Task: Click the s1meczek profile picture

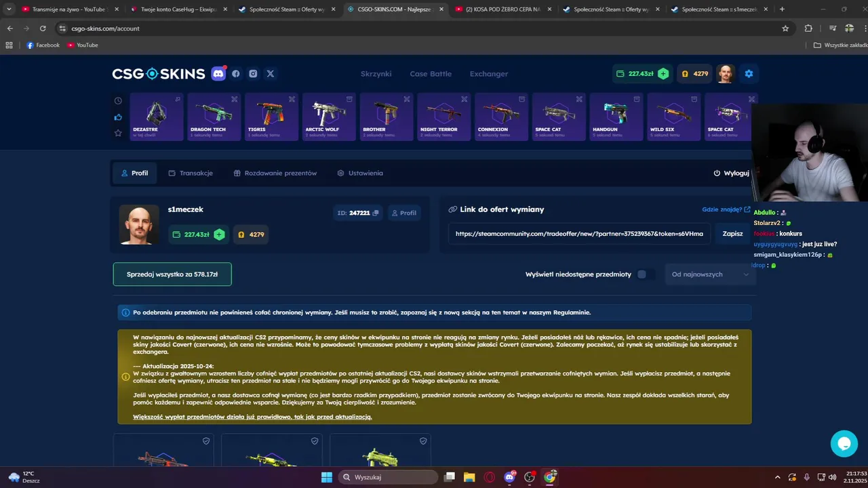Action: (139, 224)
